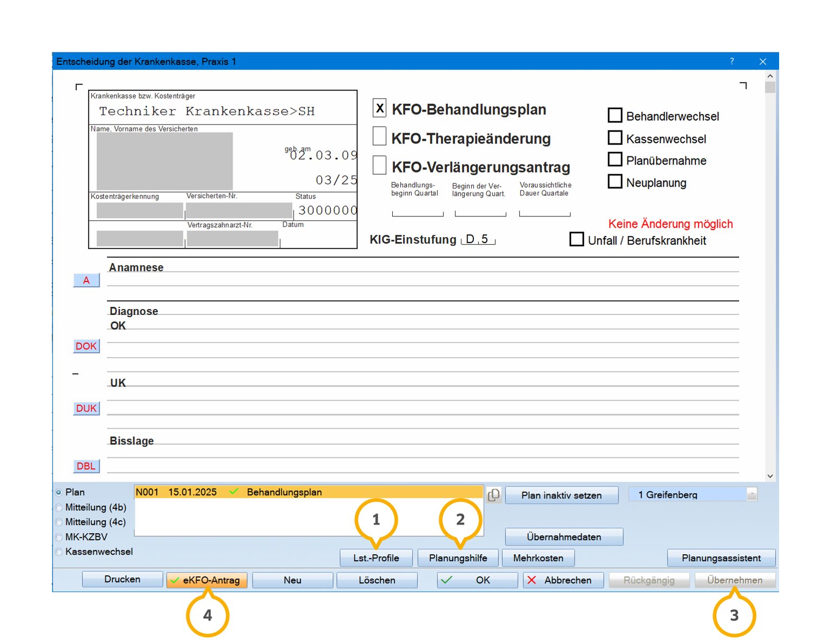The height and width of the screenshot is (644, 831).
Task: Enable the Behandlerwechsel checkbox
Action: click(x=615, y=115)
